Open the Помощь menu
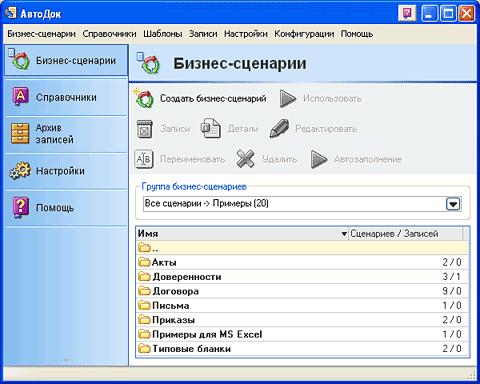 tap(357, 34)
